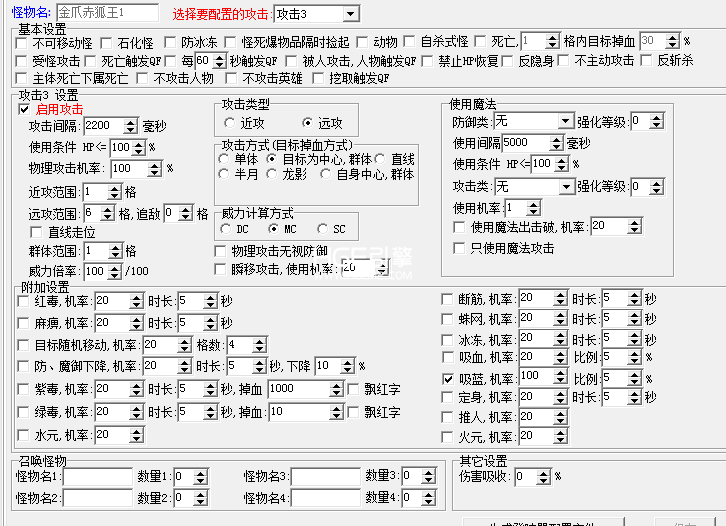Click the 怪物名 text field

107,13
